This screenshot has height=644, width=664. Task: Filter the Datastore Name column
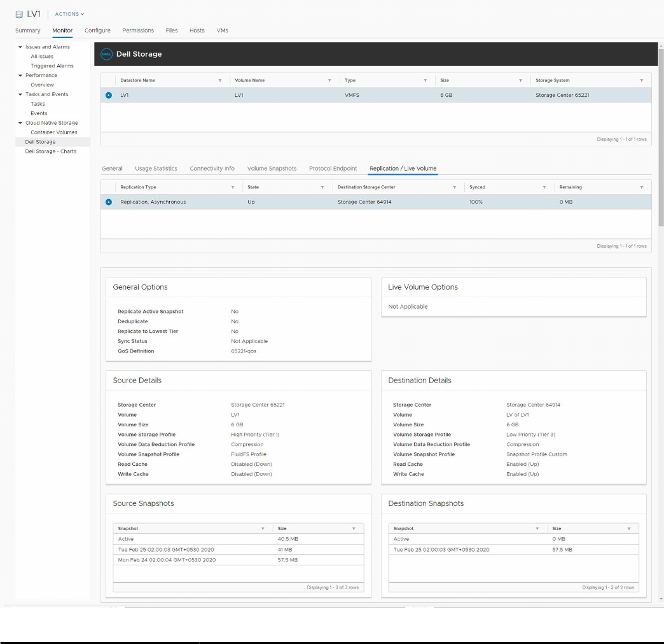220,81
